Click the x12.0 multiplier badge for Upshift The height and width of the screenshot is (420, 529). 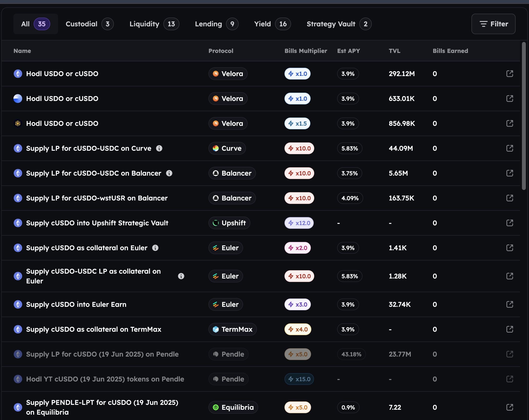tap(299, 223)
